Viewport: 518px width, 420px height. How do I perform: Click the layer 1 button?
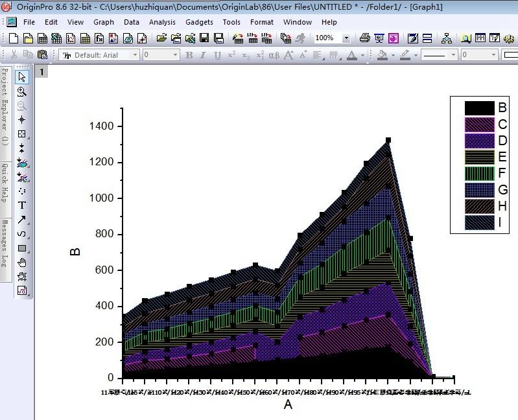(x=41, y=72)
